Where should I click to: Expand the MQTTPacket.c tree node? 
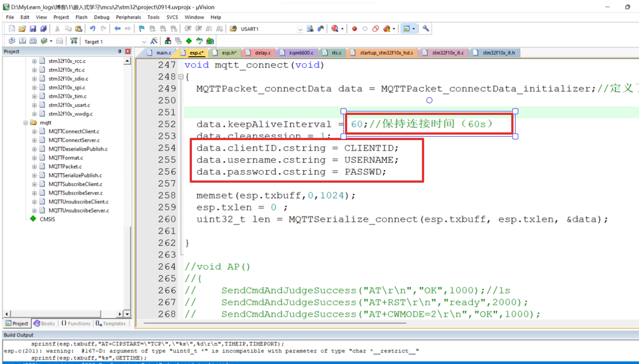34,167
